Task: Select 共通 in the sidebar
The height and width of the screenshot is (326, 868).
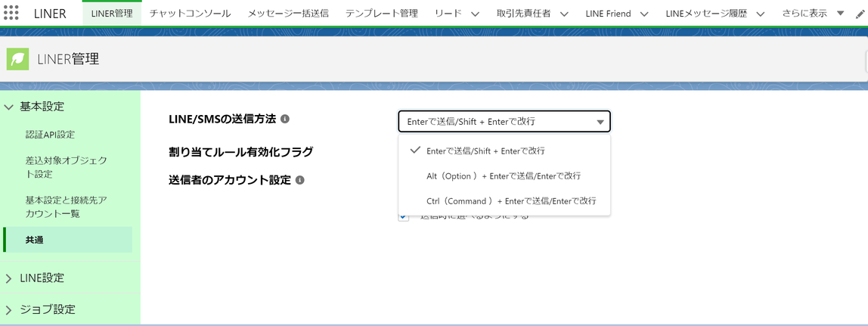Action: click(67, 240)
